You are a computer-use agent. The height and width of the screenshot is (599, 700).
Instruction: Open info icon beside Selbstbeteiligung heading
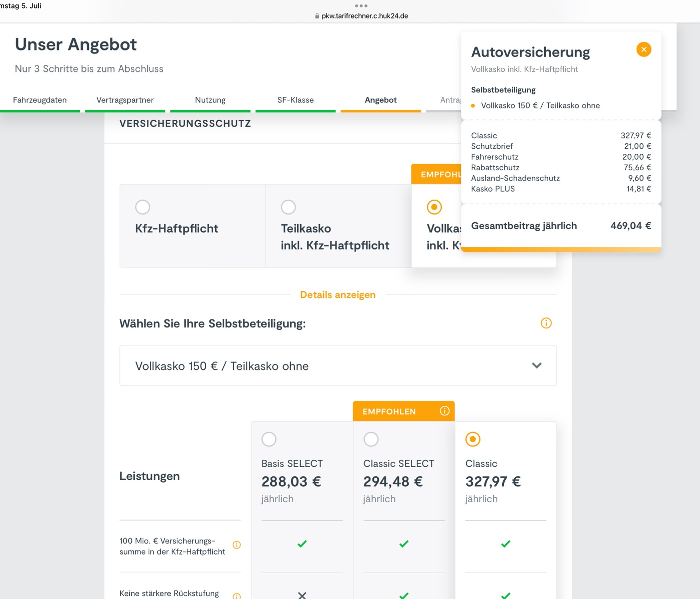point(546,323)
